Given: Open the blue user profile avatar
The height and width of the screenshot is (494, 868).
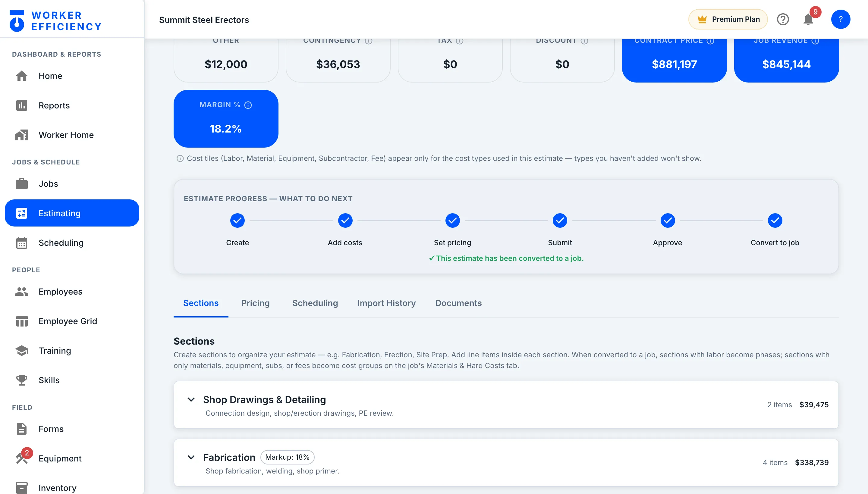Looking at the screenshot, I should pyautogui.click(x=841, y=19).
